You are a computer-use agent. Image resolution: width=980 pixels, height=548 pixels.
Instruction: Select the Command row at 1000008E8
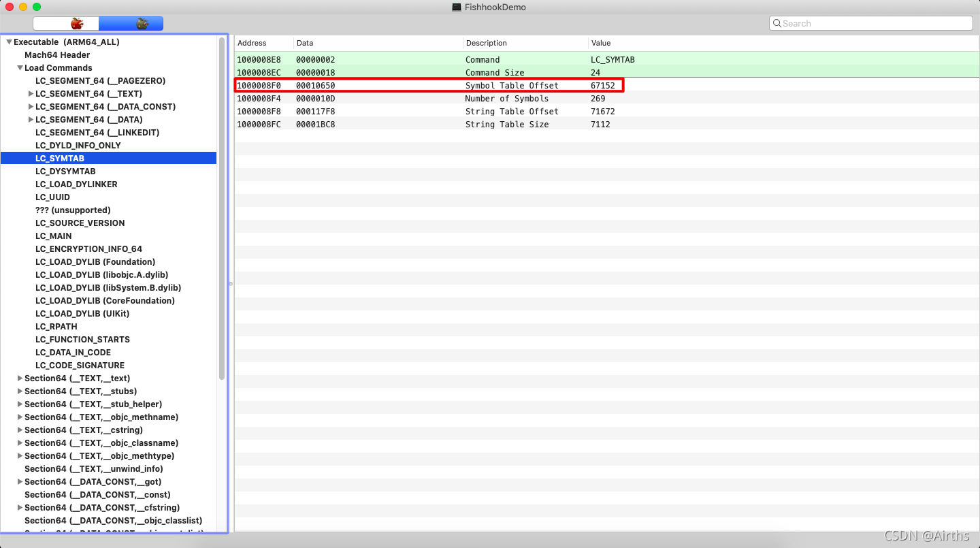point(607,60)
